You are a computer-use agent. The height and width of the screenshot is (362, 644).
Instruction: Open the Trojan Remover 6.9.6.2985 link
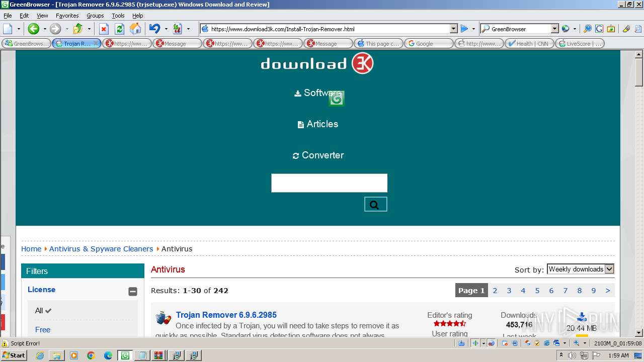226,315
